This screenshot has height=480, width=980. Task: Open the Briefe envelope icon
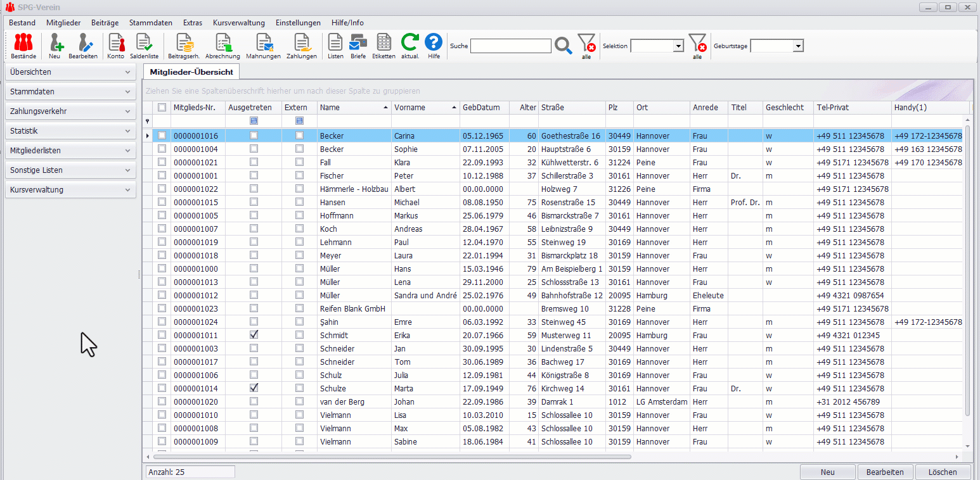point(358,43)
